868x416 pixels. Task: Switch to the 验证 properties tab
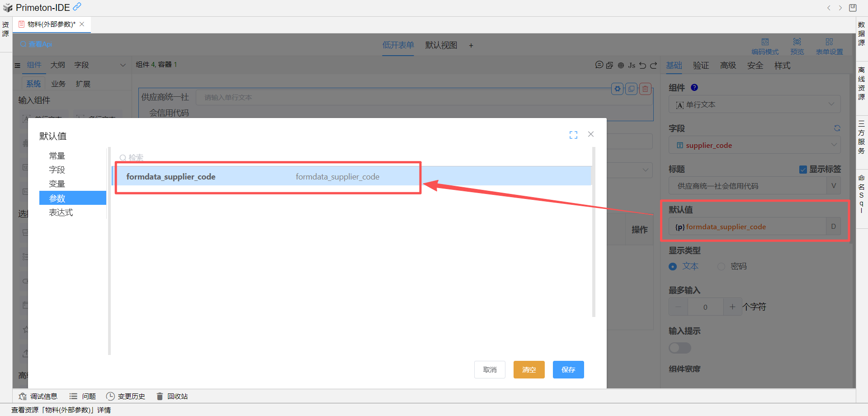pyautogui.click(x=701, y=66)
